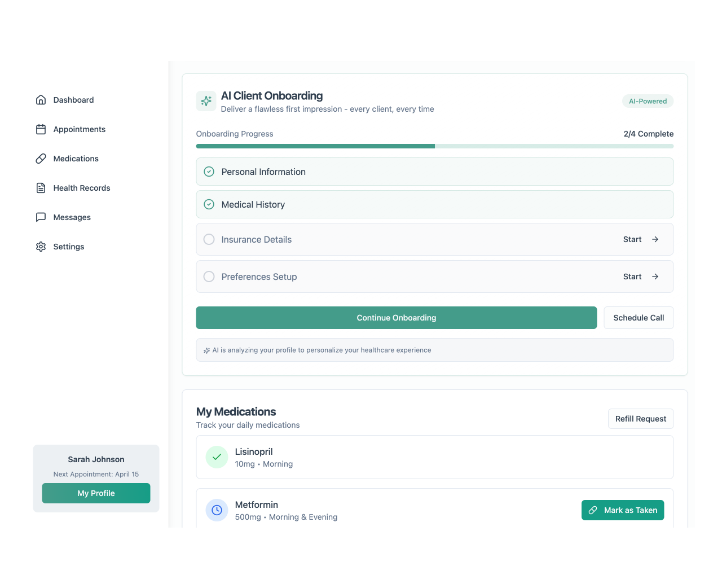The width and height of the screenshot is (722, 588).
Task: Open the Settings gear icon
Action: click(x=41, y=246)
